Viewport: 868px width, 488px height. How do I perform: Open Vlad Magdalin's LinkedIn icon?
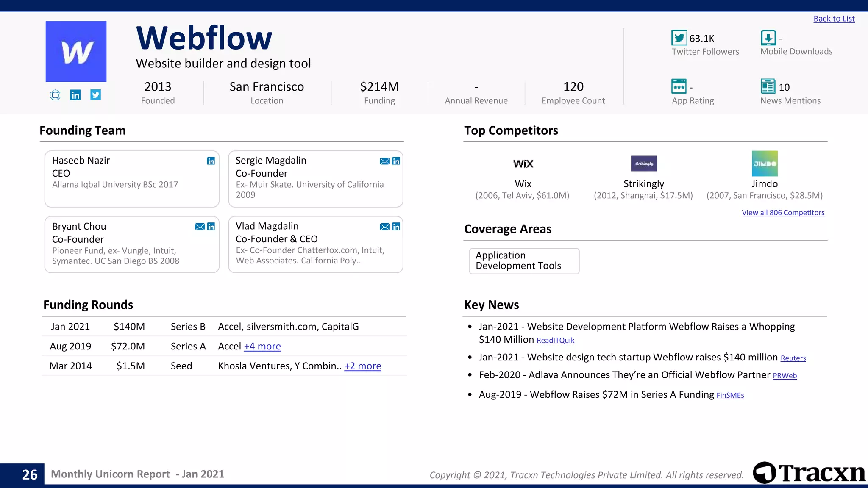396,227
